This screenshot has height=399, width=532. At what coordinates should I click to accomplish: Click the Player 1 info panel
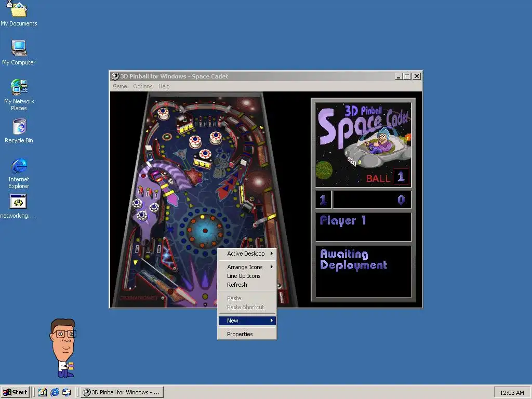pyautogui.click(x=363, y=227)
